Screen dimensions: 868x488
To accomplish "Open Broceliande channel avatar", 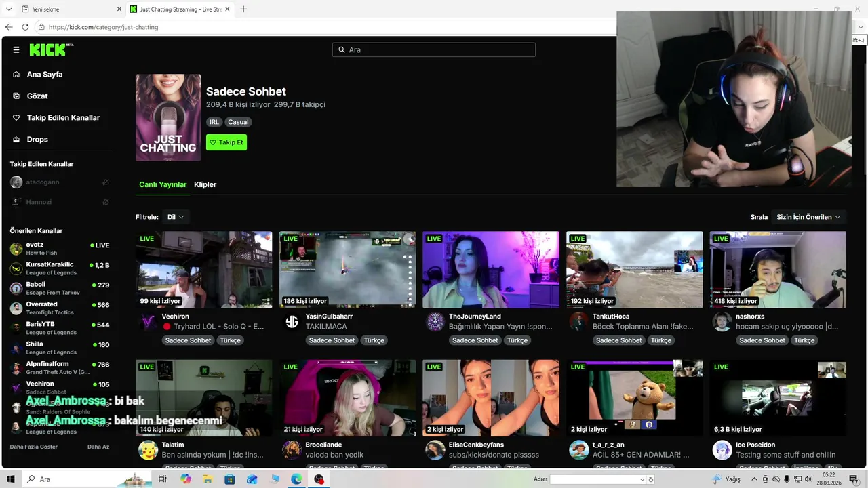I will 292,450.
